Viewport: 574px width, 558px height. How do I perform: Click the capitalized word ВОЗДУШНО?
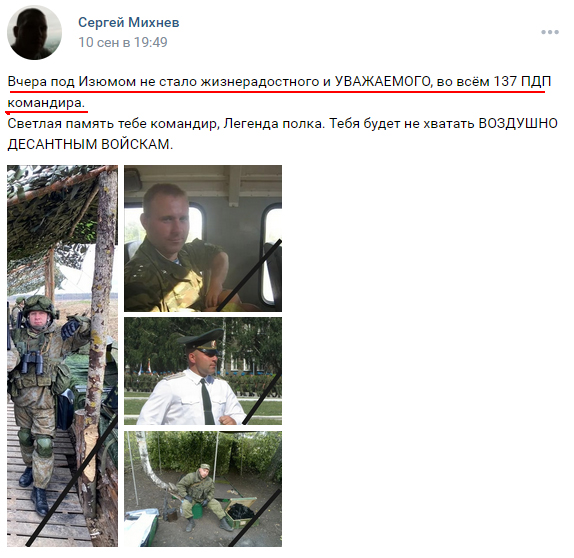[518, 123]
